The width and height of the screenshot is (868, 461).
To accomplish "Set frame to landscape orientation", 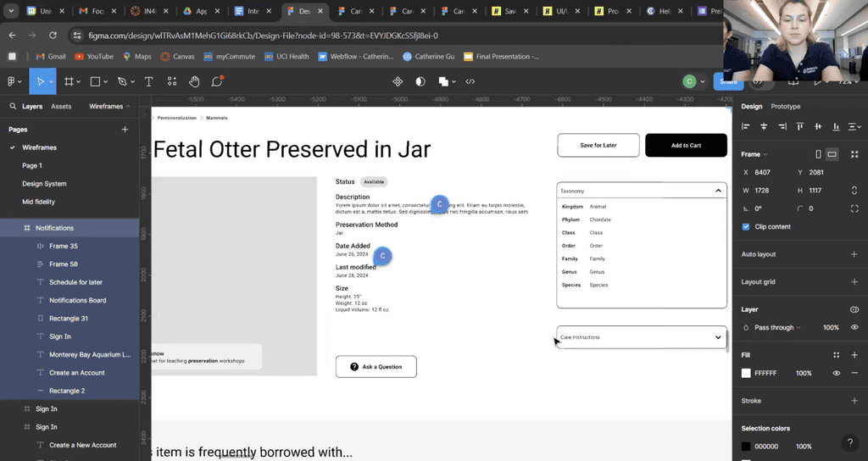I will (x=832, y=154).
